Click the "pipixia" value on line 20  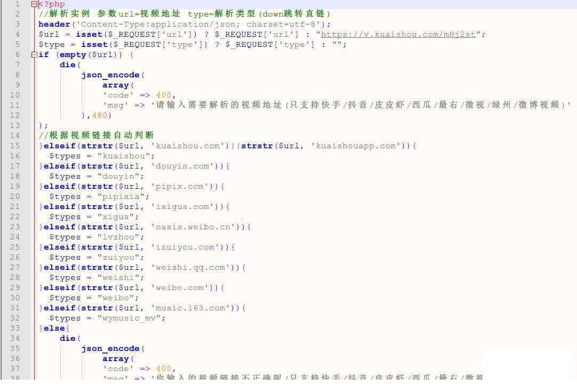coord(121,197)
